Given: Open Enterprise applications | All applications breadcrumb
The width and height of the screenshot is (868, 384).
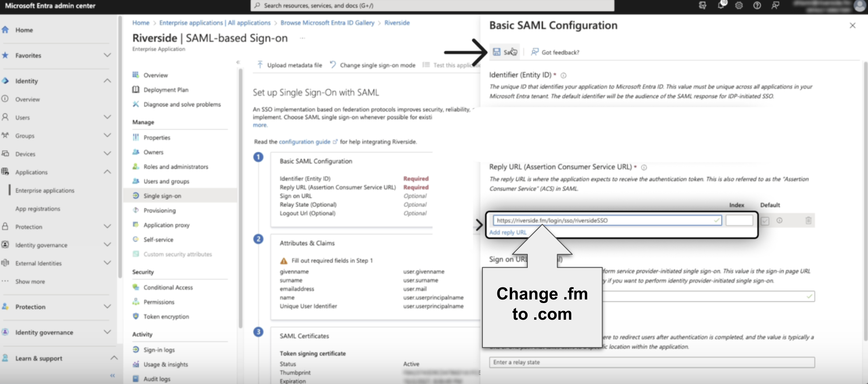Looking at the screenshot, I should coord(215,23).
